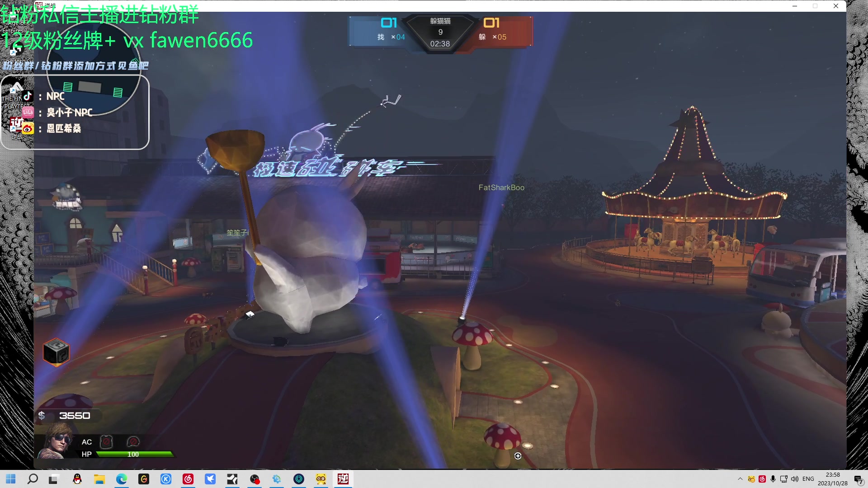Viewport: 868px width, 488px height.
Task: Open NetEase Cloud Music taskbar icon
Action: (188, 479)
